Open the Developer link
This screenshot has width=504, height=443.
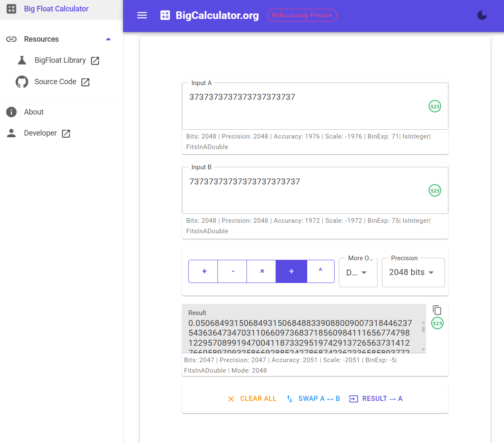coord(40,133)
